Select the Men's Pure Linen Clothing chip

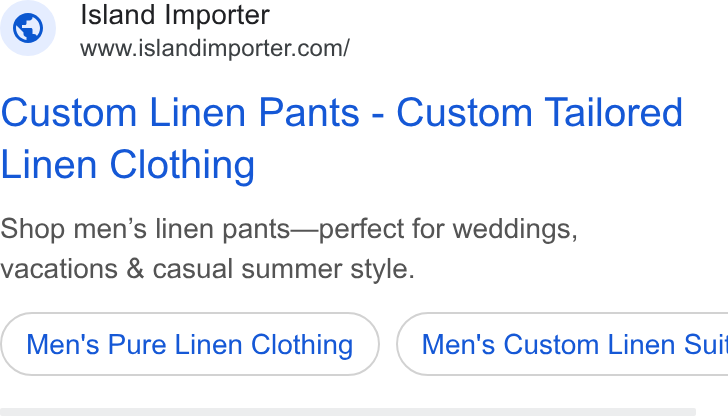click(190, 344)
